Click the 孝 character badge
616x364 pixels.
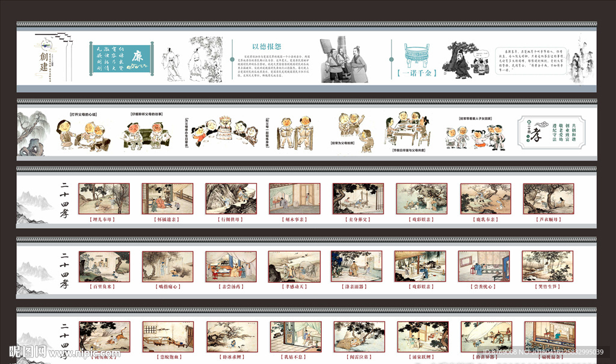click(x=536, y=132)
